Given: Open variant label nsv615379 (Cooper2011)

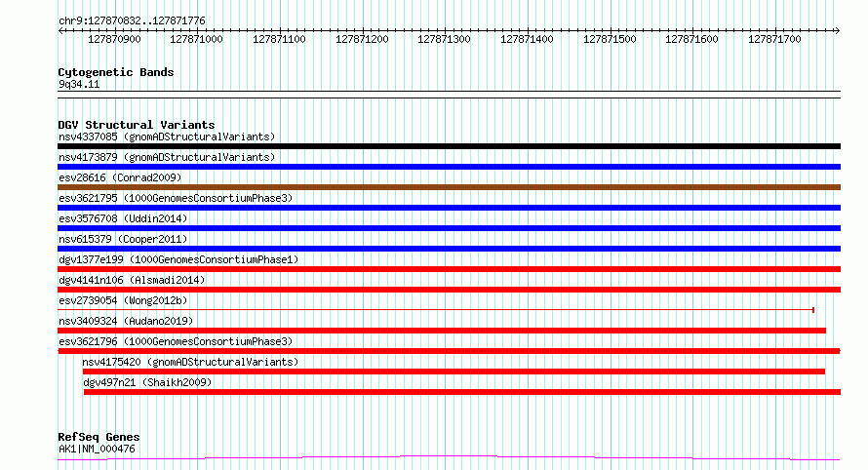Looking at the screenshot, I should click(123, 239).
